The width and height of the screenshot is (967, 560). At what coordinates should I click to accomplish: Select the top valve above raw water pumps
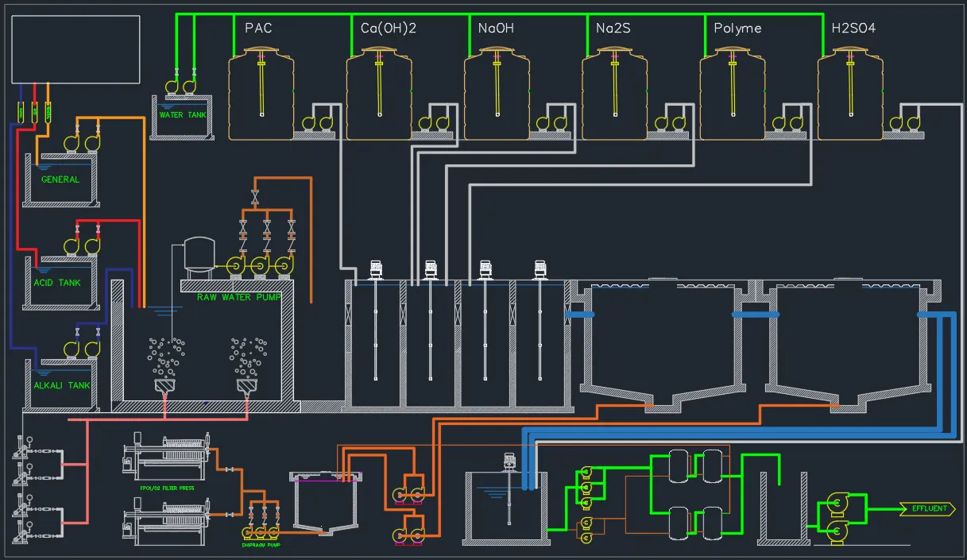[255, 197]
